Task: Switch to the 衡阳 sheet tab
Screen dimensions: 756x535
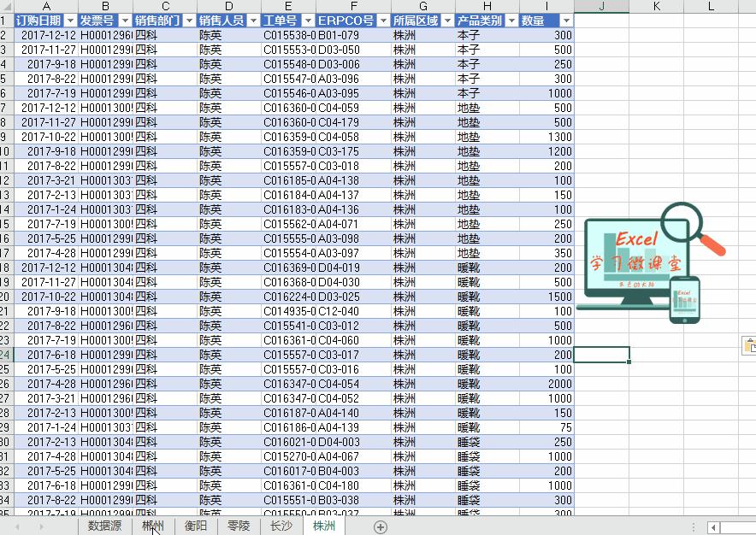Action: [x=195, y=526]
